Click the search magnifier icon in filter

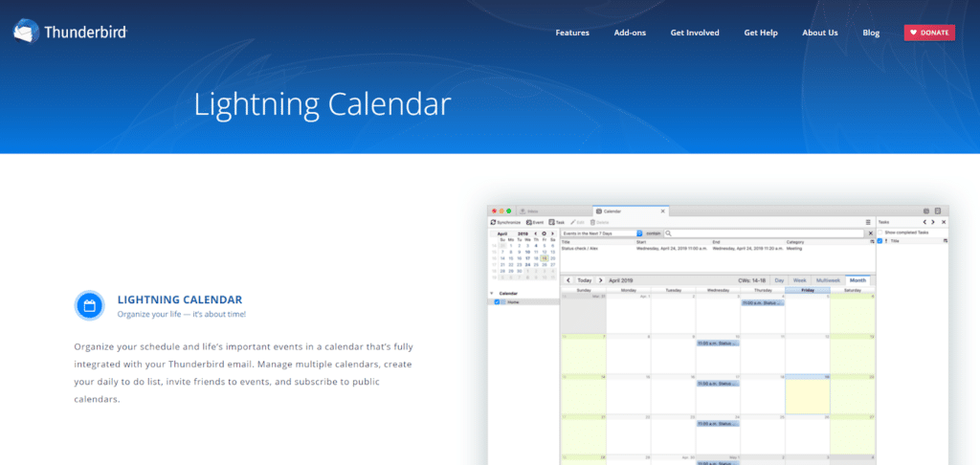coord(669,232)
